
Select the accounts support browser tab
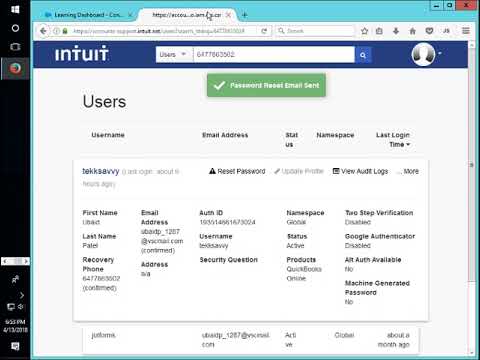coord(187,15)
